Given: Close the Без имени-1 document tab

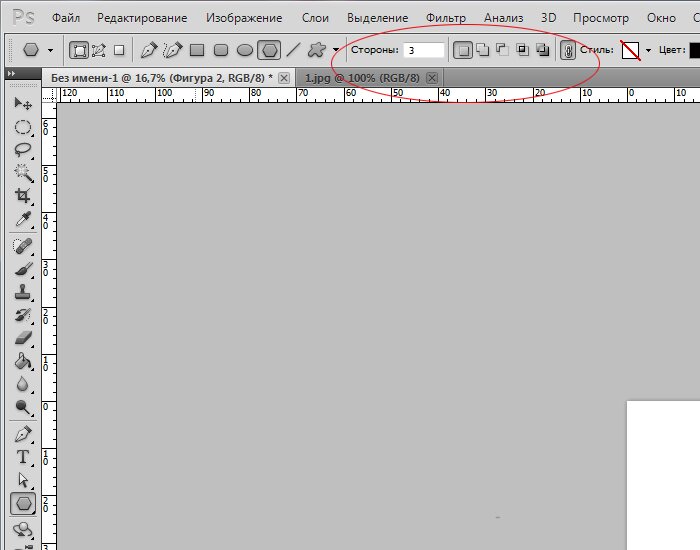Looking at the screenshot, I should tap(283, 78).
